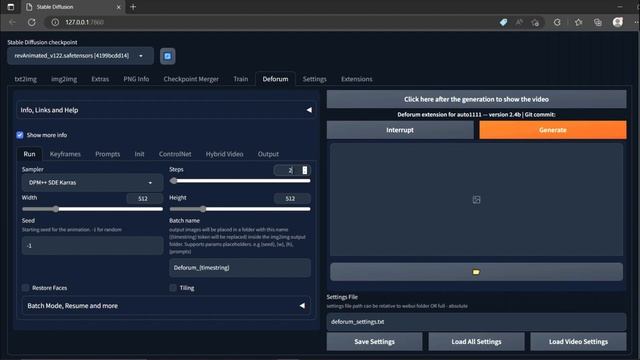
Task: Close the Stable Diffusion browser tab
Action: [118, 7]
